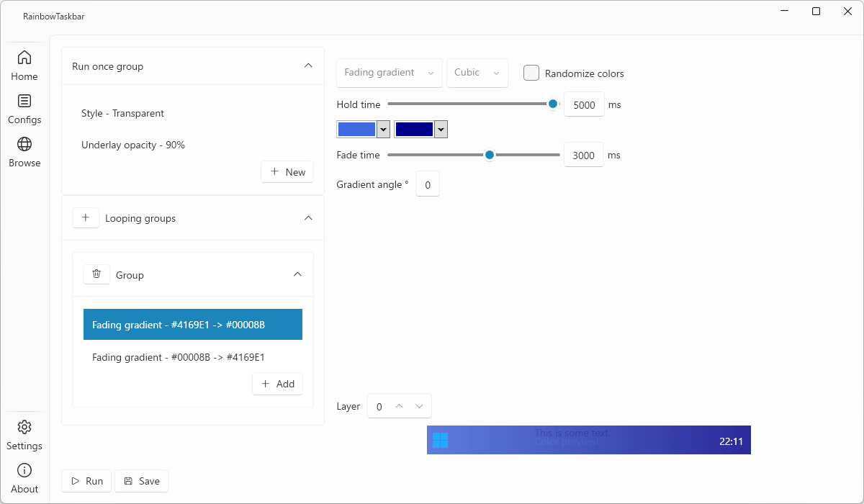
Task: Click the Gradient angle input field
Action: [428, 184]
